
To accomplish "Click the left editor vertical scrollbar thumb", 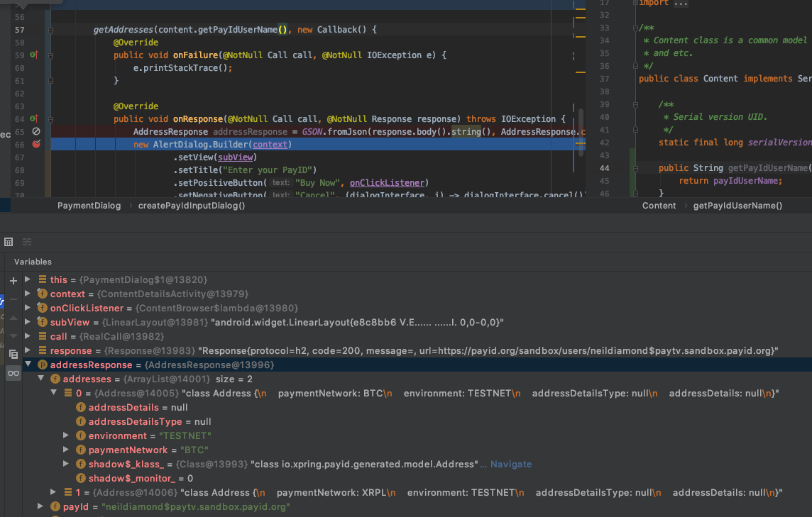I will click(x=581, y=133).
